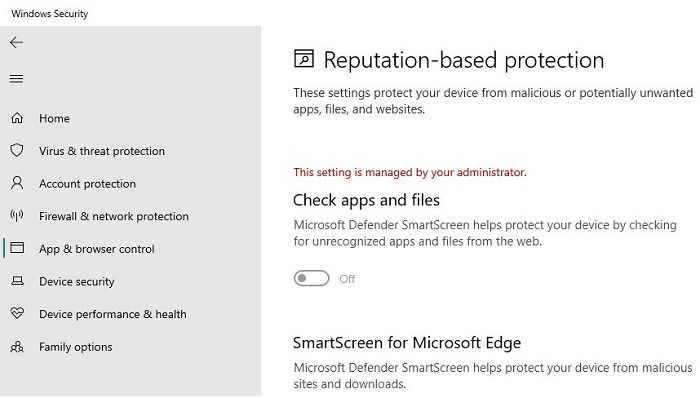Click the Family options people icon
The width and height of the screenshot is (700, 398).
click(17, 347)
